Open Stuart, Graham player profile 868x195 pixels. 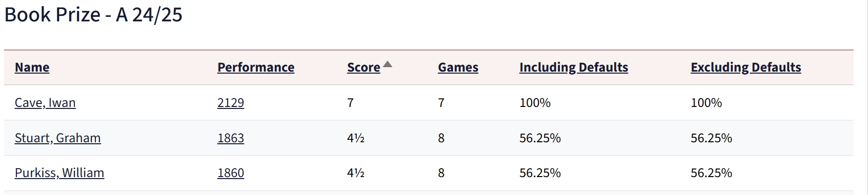pyautogui.click(x=58, y=138)
